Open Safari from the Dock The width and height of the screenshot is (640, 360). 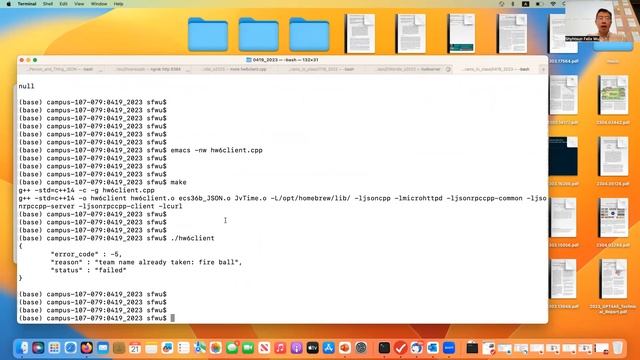pyautogui.click(x=70, y=348)
